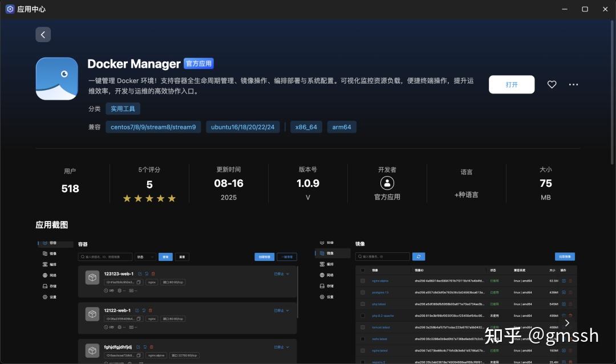Click the 官方应用 developer label

pos(387,197)
